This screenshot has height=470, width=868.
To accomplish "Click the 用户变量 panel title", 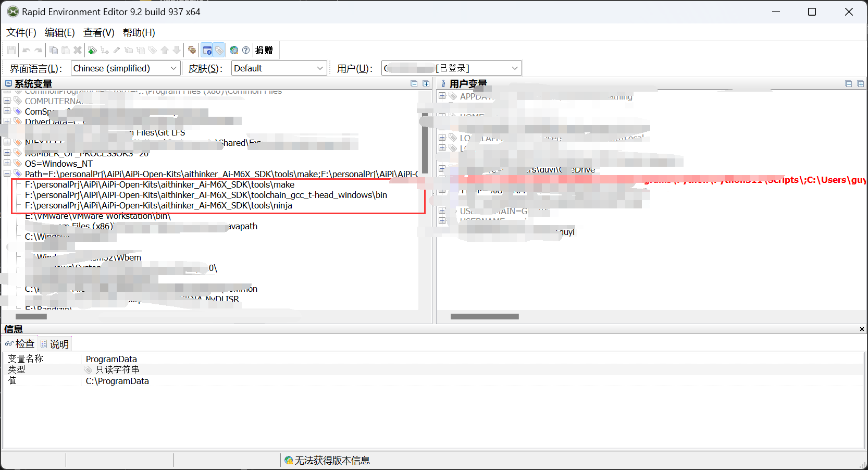I will click(x=468, y=84).
